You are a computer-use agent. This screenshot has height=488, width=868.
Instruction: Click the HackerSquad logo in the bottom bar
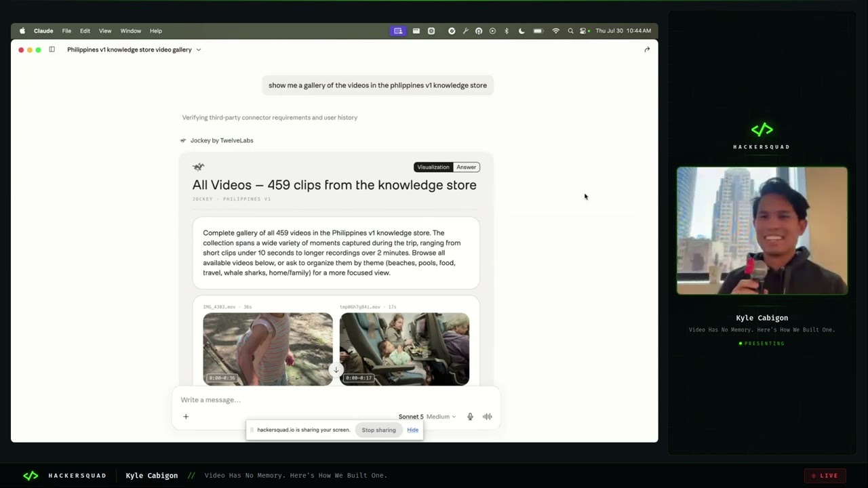coord(31,476)
